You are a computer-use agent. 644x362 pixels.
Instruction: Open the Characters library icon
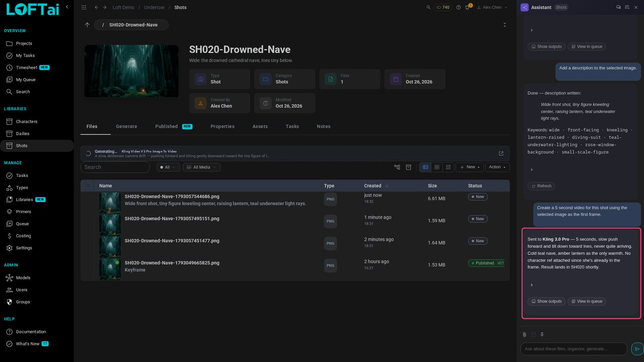coord(9,122)
